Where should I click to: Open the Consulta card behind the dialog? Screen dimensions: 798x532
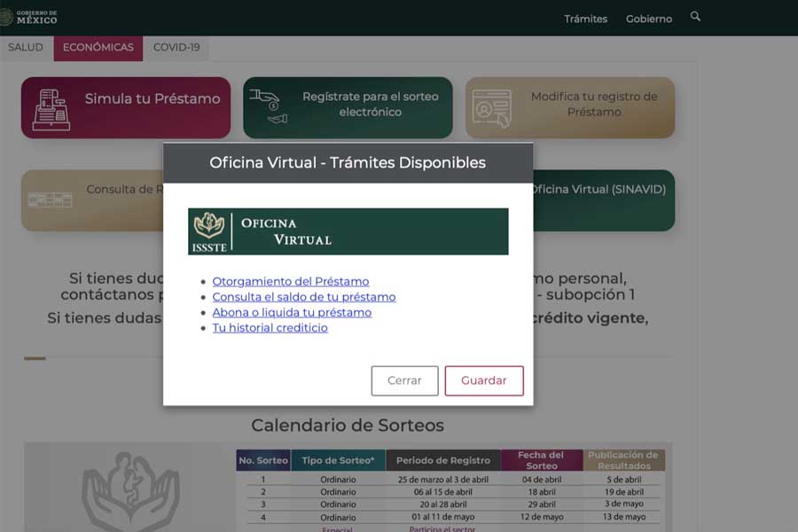coord(92,200)
